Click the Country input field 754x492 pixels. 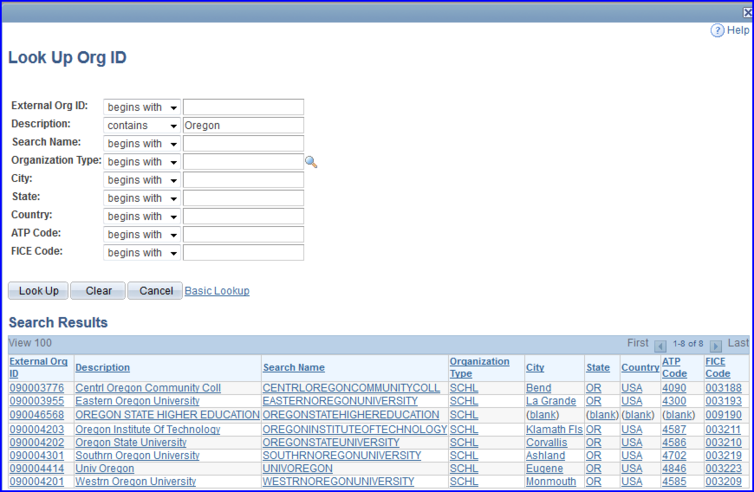click(x=243, y=216)
